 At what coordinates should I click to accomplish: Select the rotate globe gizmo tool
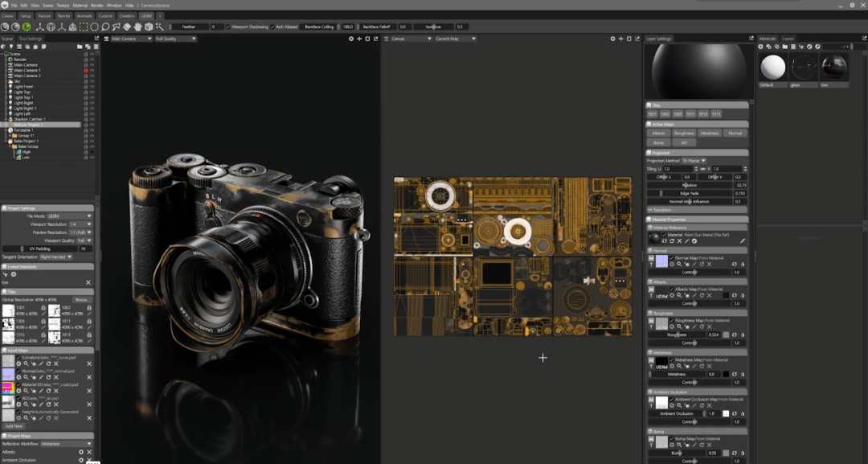pyautogui.click(x=51, y=27)
